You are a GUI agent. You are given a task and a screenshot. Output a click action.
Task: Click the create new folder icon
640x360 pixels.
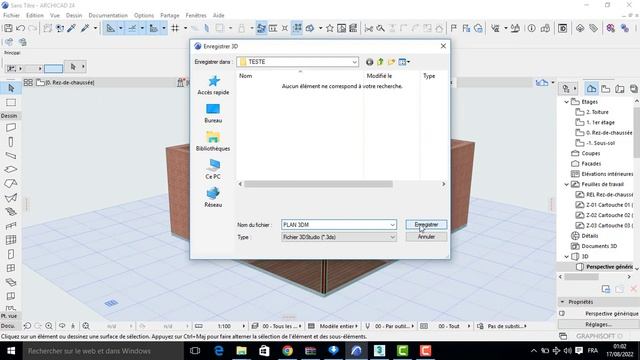tap(391, 62)
